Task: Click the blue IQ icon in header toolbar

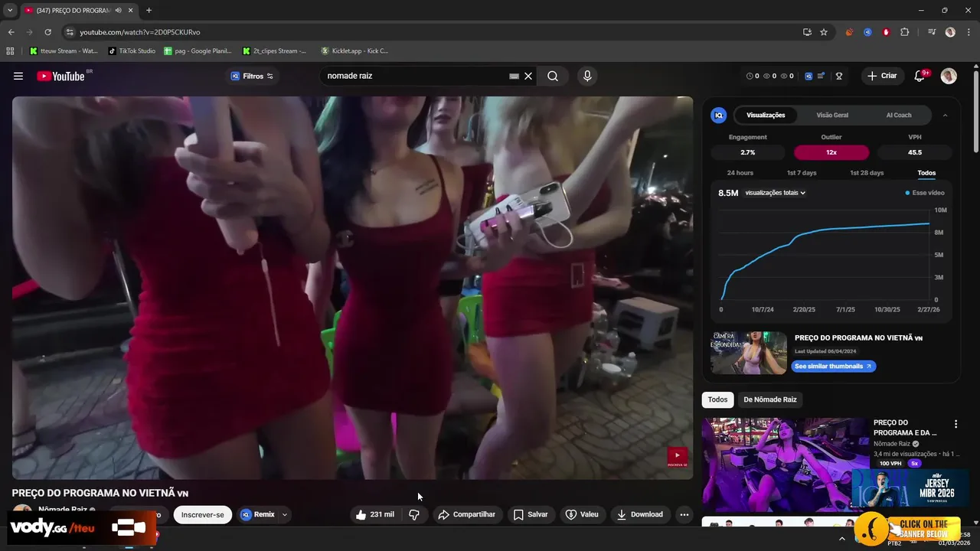Action: pyautogui.click(x=809, y=76)
